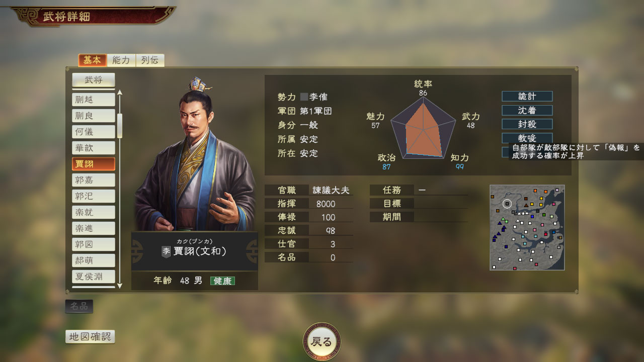Click the circled city marker on minimap
The height and width of the screenshot is (362, 644).
point(507,204)
